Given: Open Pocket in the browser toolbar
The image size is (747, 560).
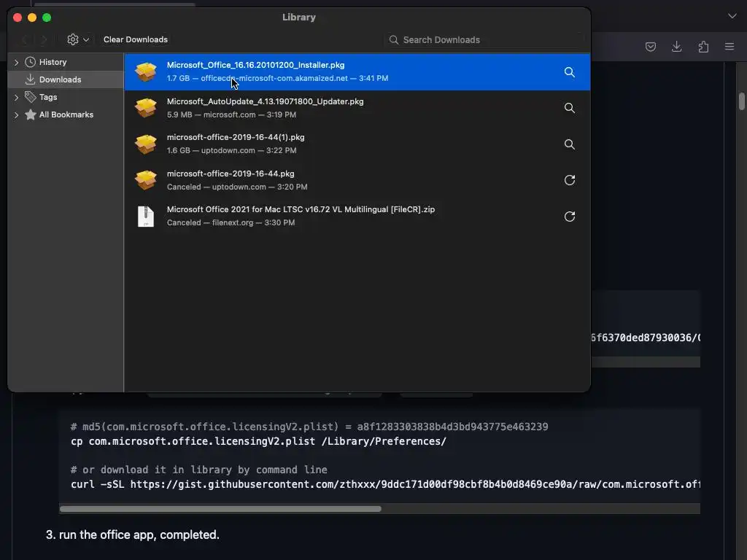Looking at the screenshot, I should point(650,47).
